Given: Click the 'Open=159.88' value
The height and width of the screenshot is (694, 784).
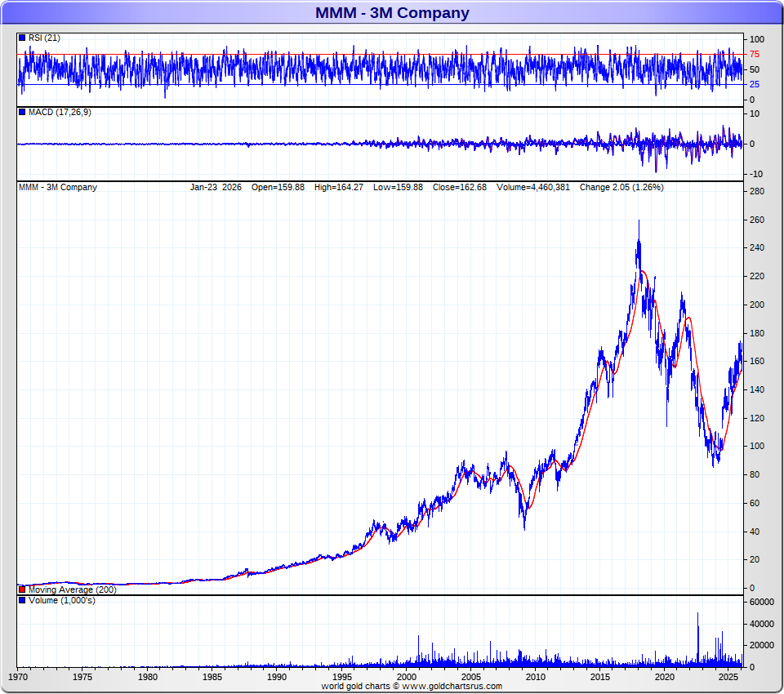Looking at the screenshot, I should pyautogui.click(x=278, y=187).
